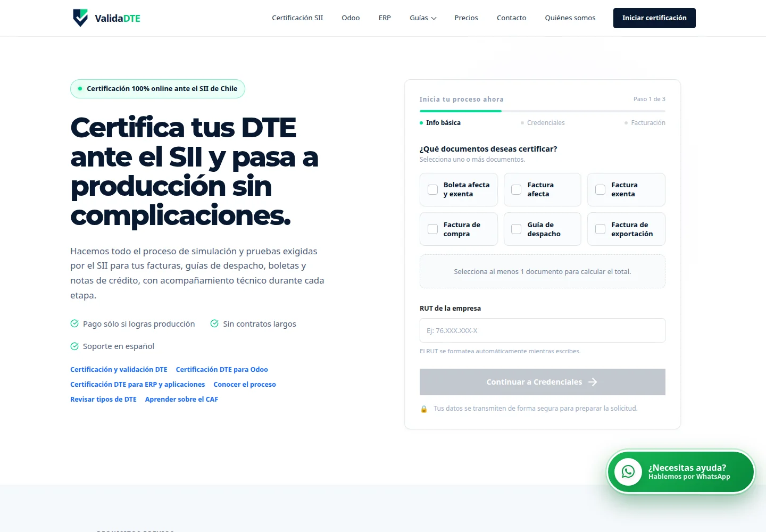Image resolution: width=766 pixels, height=532 pixels.
Task: Enable the Factura exenta checkbox
Action: 600,189
